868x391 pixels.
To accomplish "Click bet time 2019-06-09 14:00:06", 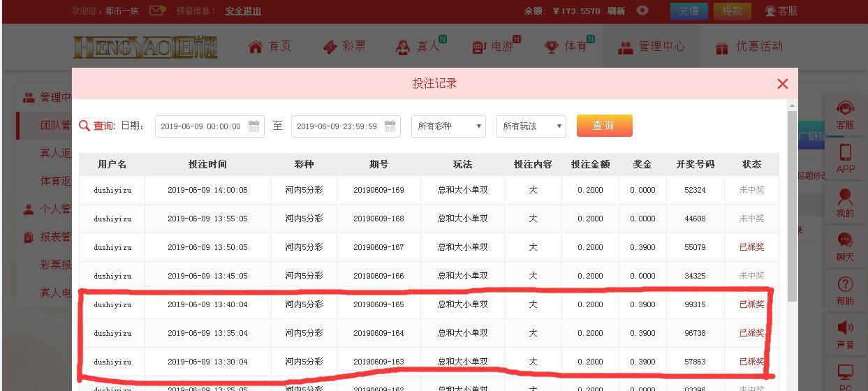I will (207, 190).
